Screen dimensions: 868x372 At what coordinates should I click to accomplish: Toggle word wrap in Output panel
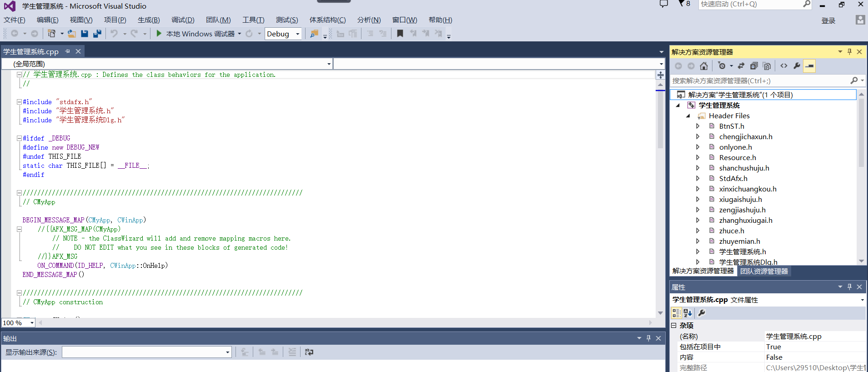click(x=309, y=352)
